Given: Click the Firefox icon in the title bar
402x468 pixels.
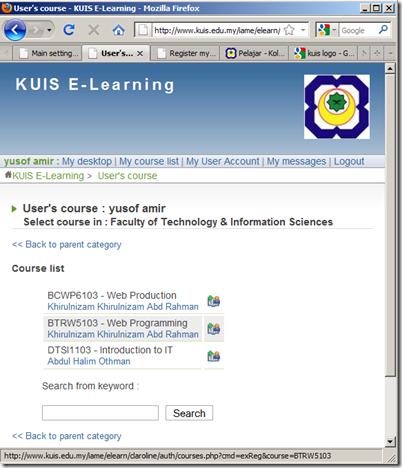Looking at the screenshot, I should [6, 8].
